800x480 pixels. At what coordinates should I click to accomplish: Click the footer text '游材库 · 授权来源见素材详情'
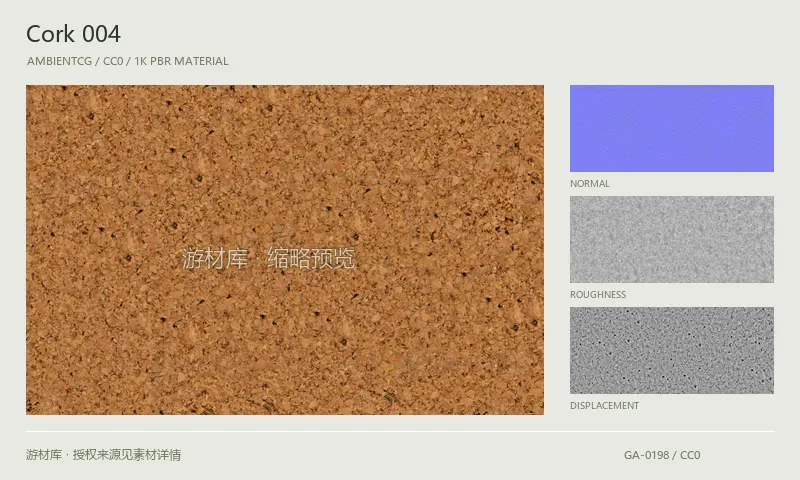pos(104,454)
